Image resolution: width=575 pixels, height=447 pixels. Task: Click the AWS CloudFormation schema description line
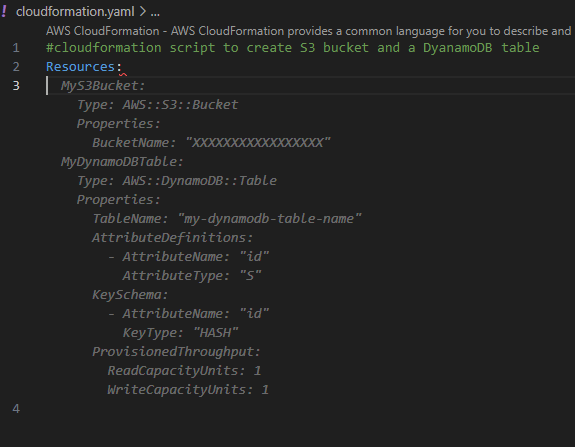click(x=308, y=31)
